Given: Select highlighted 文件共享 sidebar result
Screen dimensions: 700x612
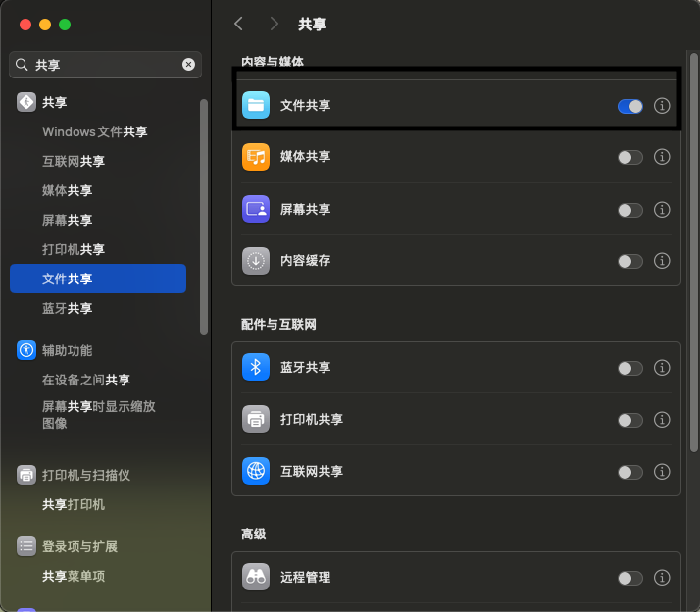Looking at the screenshot, I should coord(98,279).
